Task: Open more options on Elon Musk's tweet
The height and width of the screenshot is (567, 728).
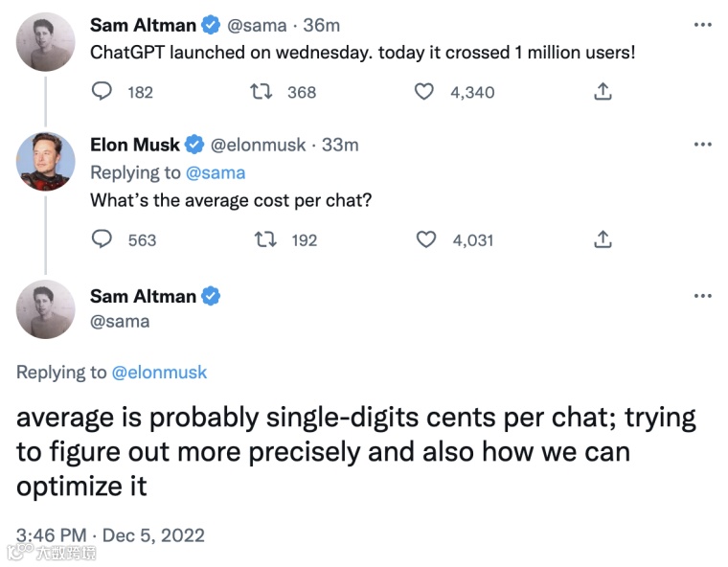Action: click(x=702, y=145)
